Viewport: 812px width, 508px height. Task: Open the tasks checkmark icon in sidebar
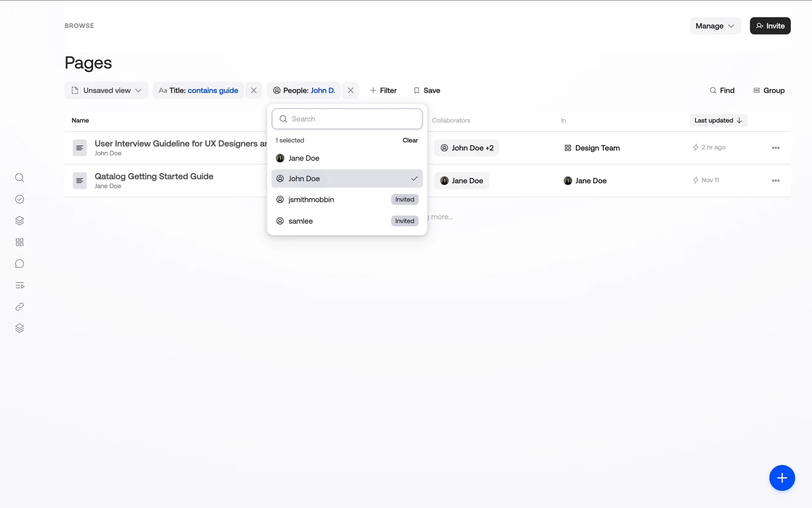19,199
